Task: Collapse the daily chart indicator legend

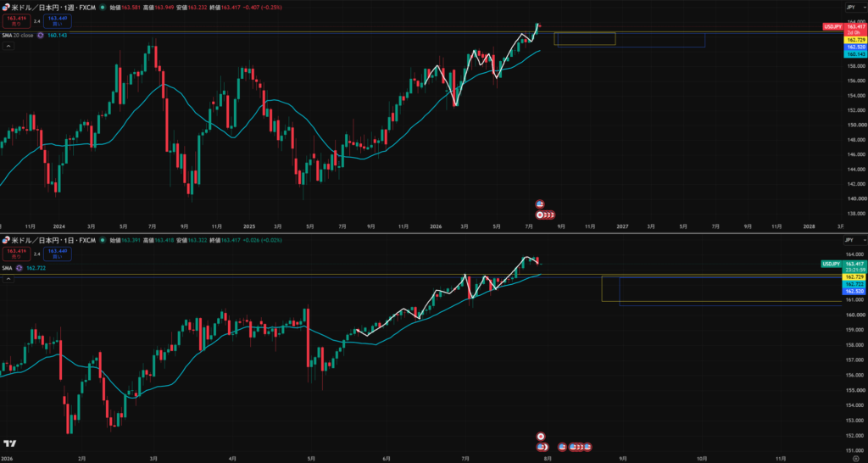Action: coord(8,279)
